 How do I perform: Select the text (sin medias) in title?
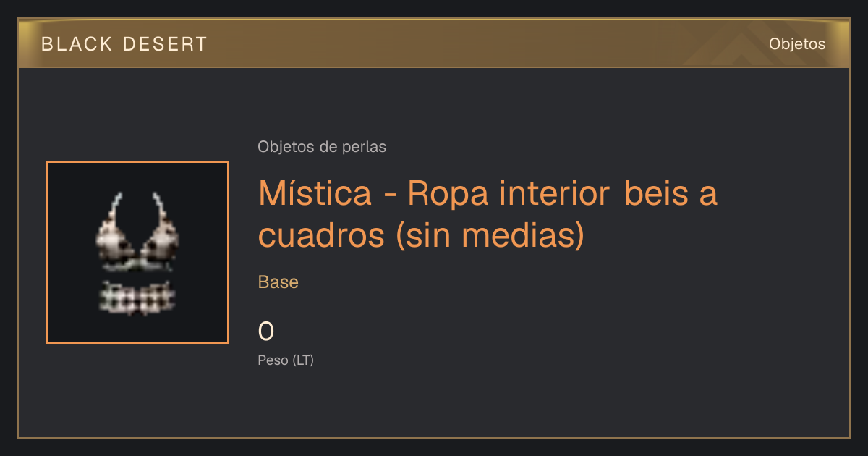click(x=490, y=235)
